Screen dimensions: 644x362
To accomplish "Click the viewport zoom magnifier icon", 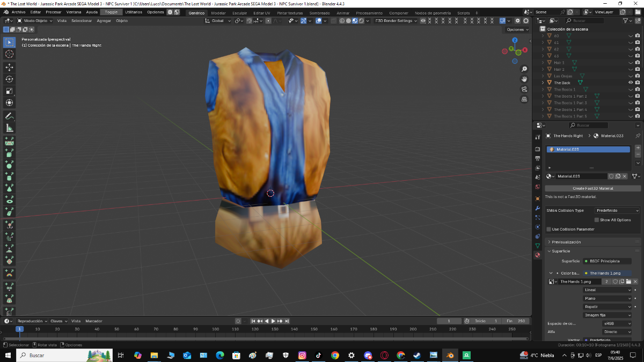I will point(524,69).
